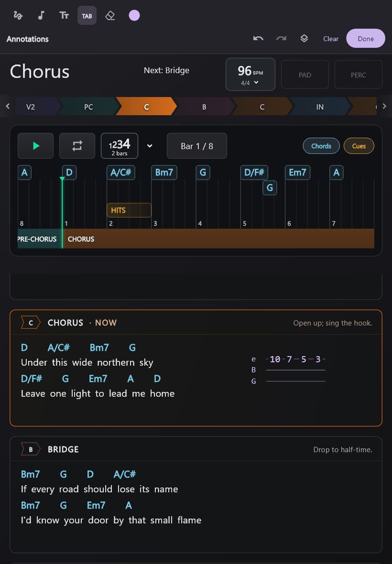Select the freehand scribble annotation tool
This screenshot has width=392, height=564.
point(18,15)
